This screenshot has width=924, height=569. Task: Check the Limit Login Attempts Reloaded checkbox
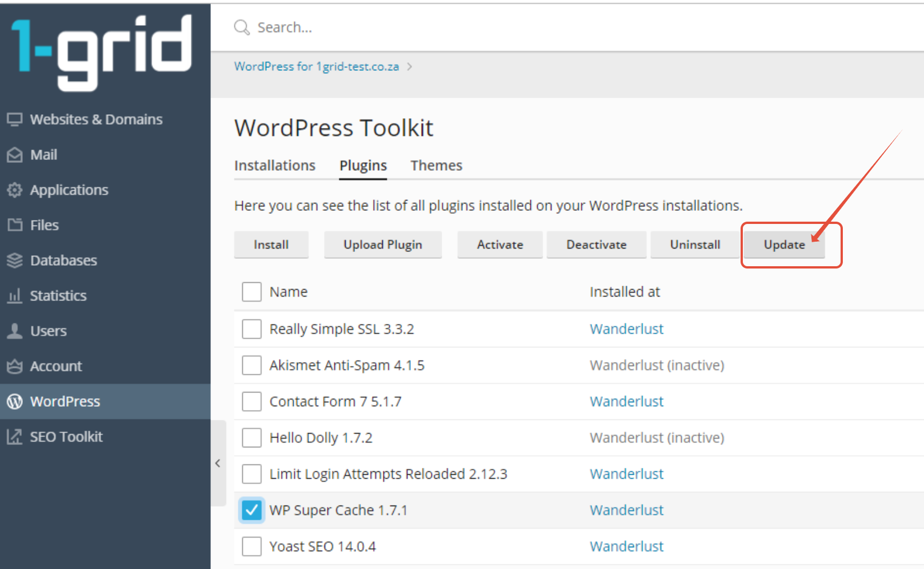(x=251, y=474)
